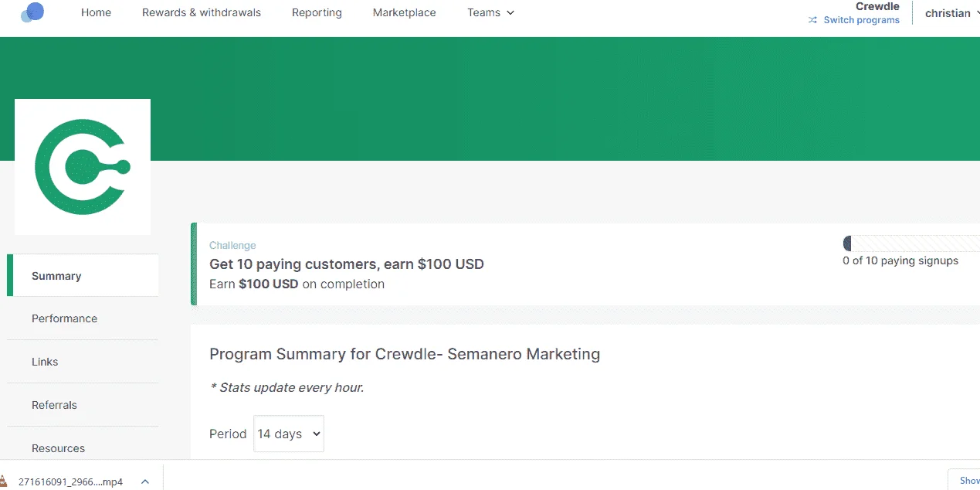Click the 'Earn $100 USD on completion' text

click(x=297, y=284)
